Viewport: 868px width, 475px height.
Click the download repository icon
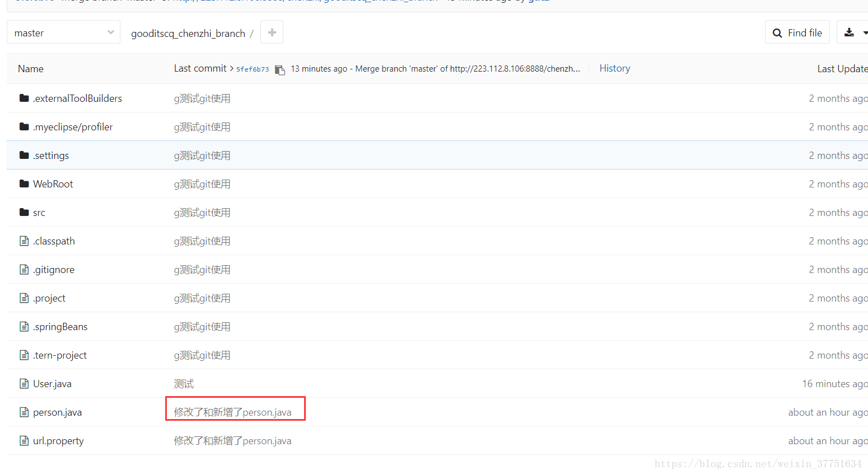[849, 32]
